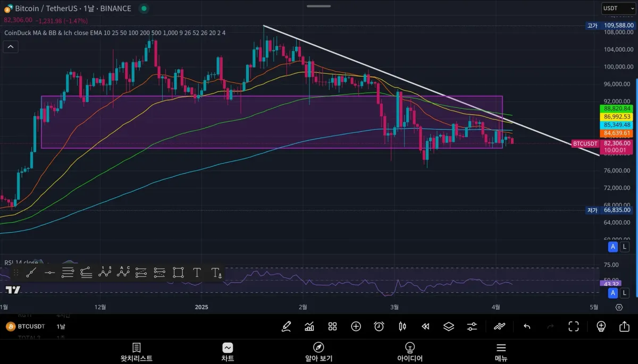The height and width of the screenshot is (364, 638).
Task: Open the pencil drawing tools button
Action: click(x=287, y=326)
